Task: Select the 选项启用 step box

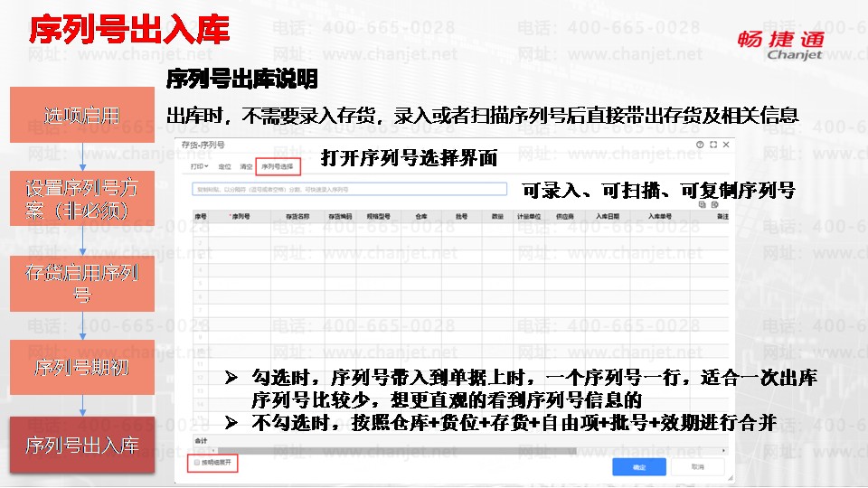Action: click(x=82, y=115)
